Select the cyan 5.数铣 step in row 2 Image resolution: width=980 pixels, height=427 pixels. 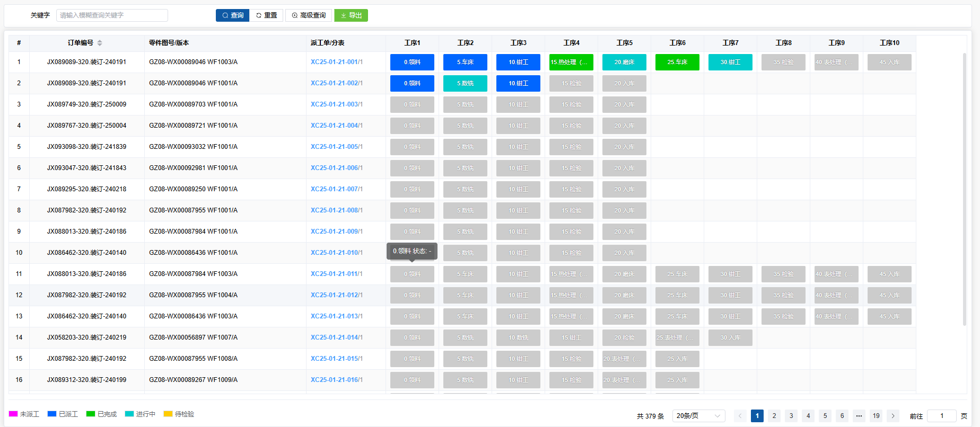pyautogui.click(x=465, y=83)
